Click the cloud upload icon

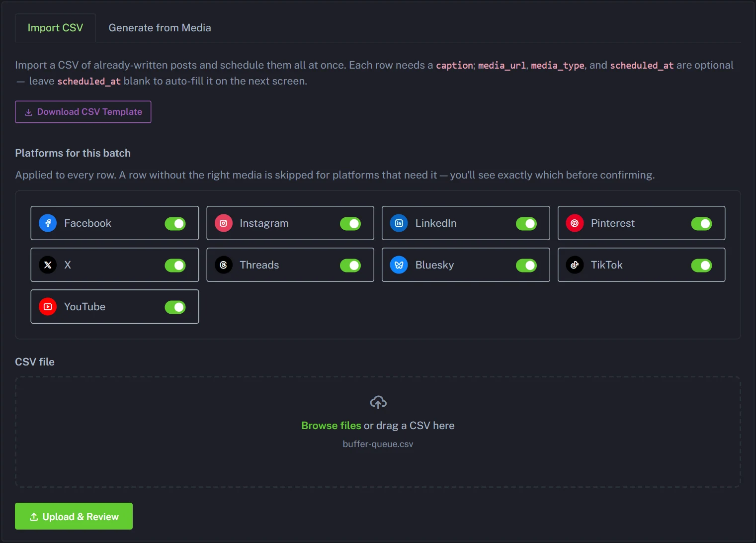[x=378, y=402]
